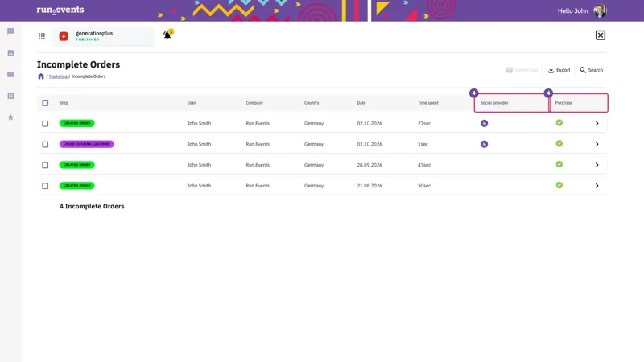Click the 21.08.2026 date cell
This screenshot has height=362, width=644.
point(369,186)
